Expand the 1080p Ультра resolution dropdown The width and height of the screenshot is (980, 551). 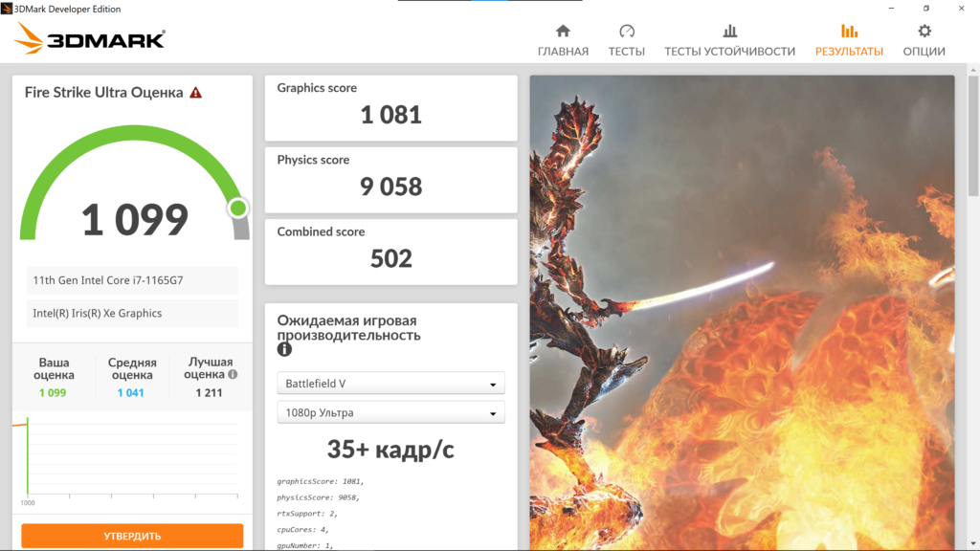tap(391, 413)
